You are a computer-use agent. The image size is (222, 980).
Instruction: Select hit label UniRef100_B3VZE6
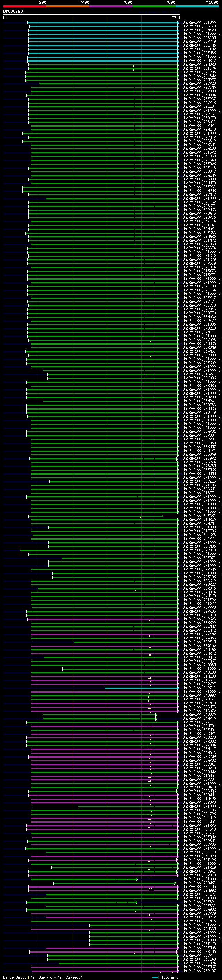pyautogui.click(x=199, y=481)
